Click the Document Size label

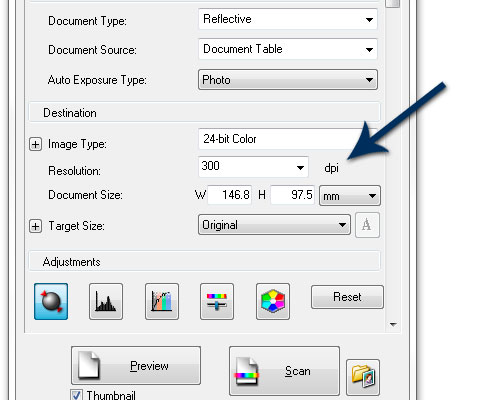[x=85, y=195]
